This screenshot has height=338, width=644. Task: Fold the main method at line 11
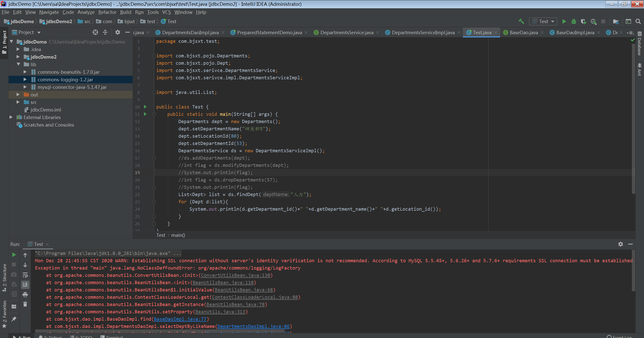(154, 114)
